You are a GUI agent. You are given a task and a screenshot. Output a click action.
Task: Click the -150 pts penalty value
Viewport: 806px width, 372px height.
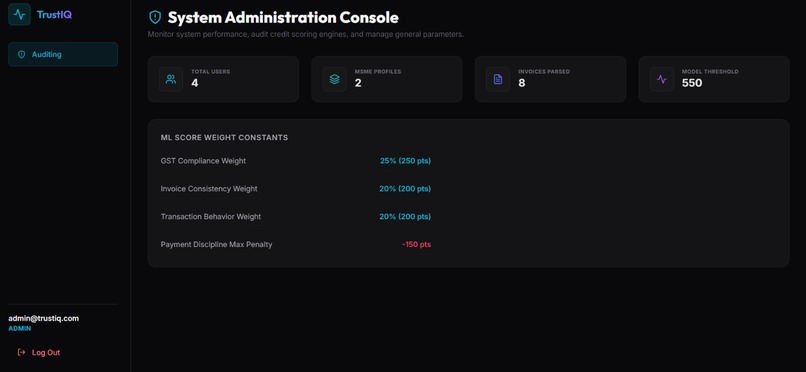click(x=416, y=245)
